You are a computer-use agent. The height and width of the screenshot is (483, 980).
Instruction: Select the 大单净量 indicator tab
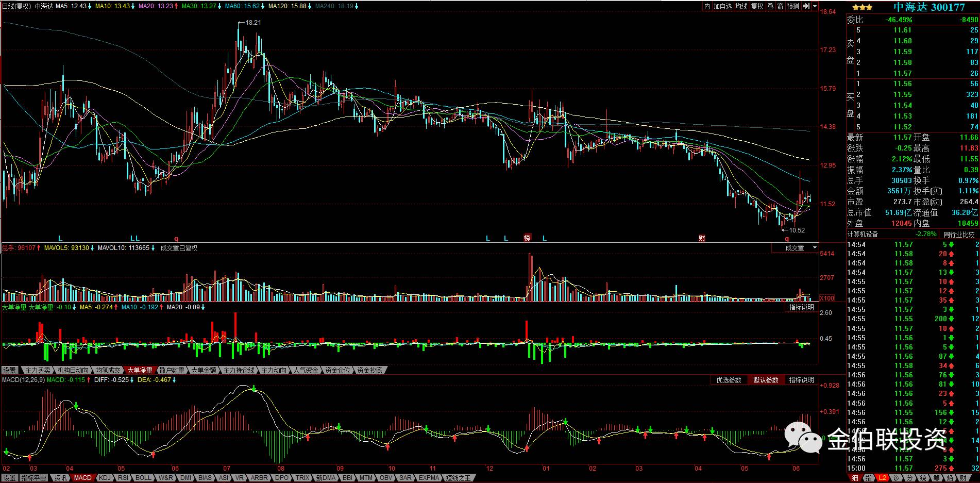(x=140, y=370)
